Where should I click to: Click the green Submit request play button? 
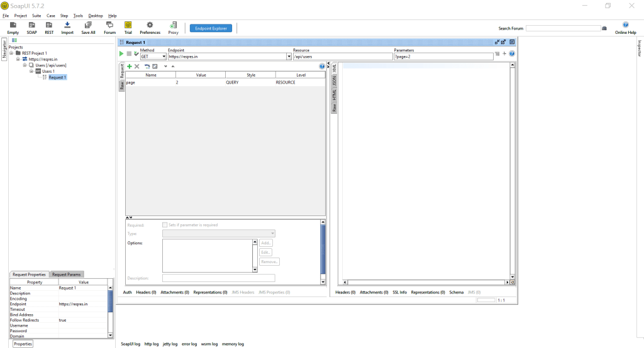(x=122, y=54)
